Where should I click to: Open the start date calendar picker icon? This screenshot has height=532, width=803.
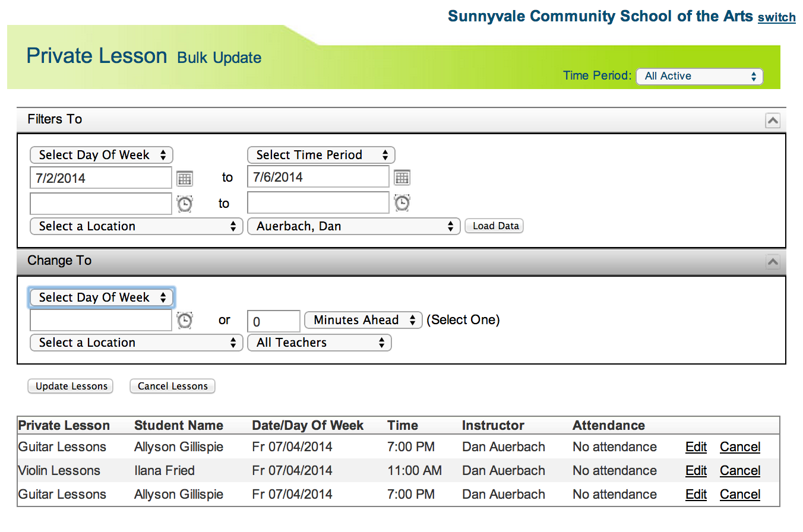click(185, 178)
